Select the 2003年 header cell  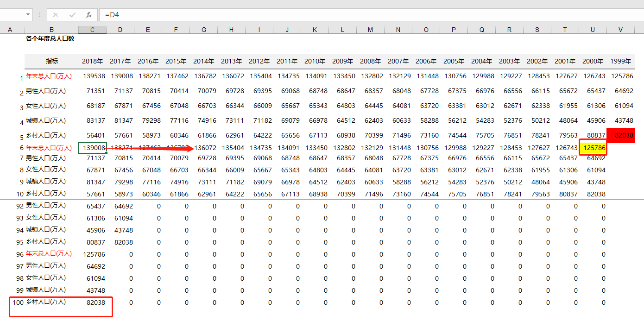pos(510,61)
